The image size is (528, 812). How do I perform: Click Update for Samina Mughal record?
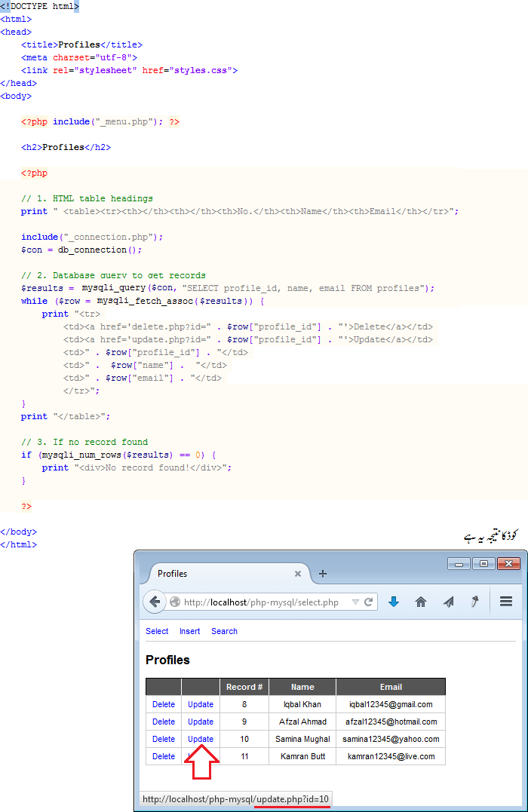pos(201,739)
